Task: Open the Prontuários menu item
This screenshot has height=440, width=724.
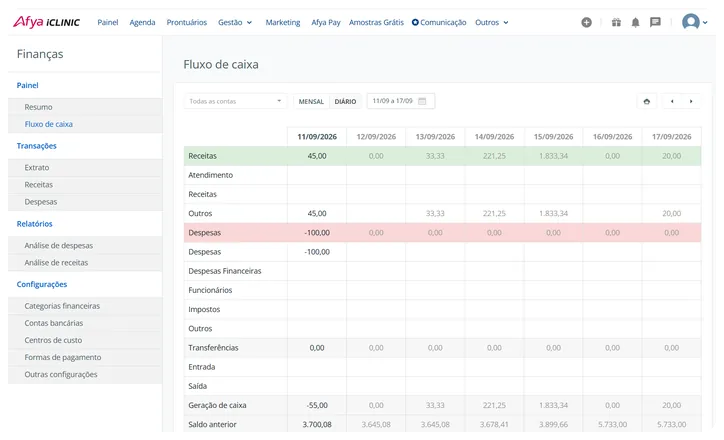Action: [x=187, y=22]
